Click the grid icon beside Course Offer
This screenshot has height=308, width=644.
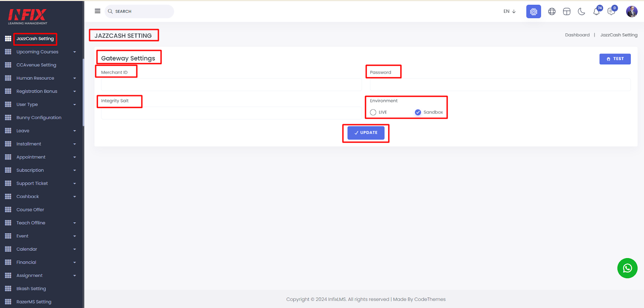tap(8, 210)
